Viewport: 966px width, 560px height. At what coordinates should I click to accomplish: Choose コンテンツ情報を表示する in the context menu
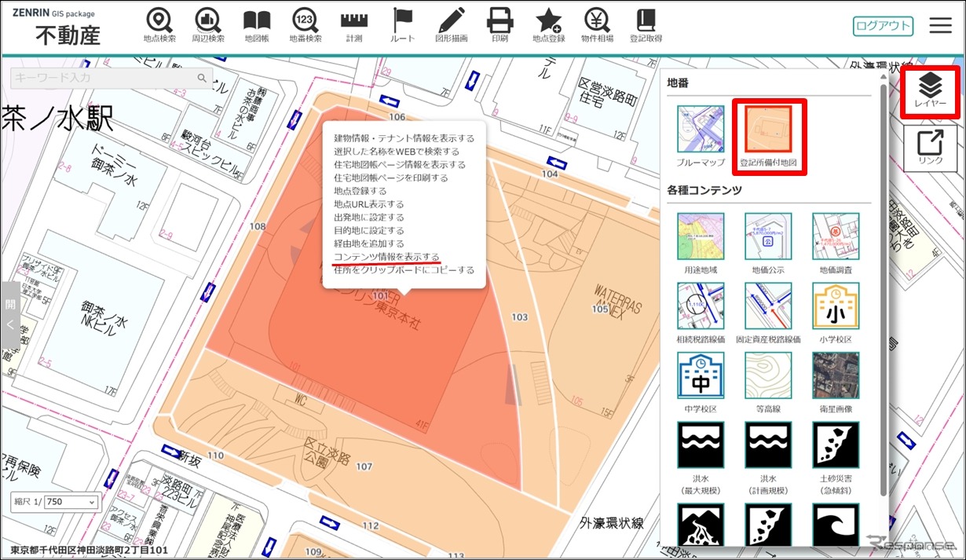(x=386, y=257)
